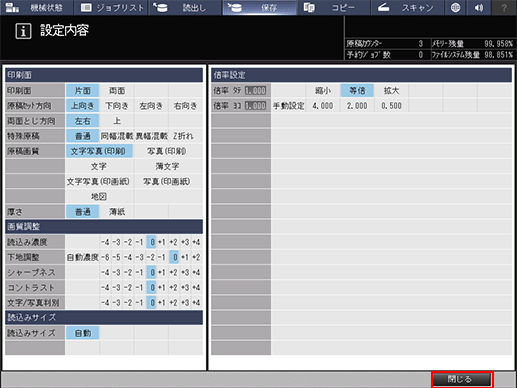Click the 原稿カウンター value
Screen dimensions: 517x388
click(x=421, y=44)
